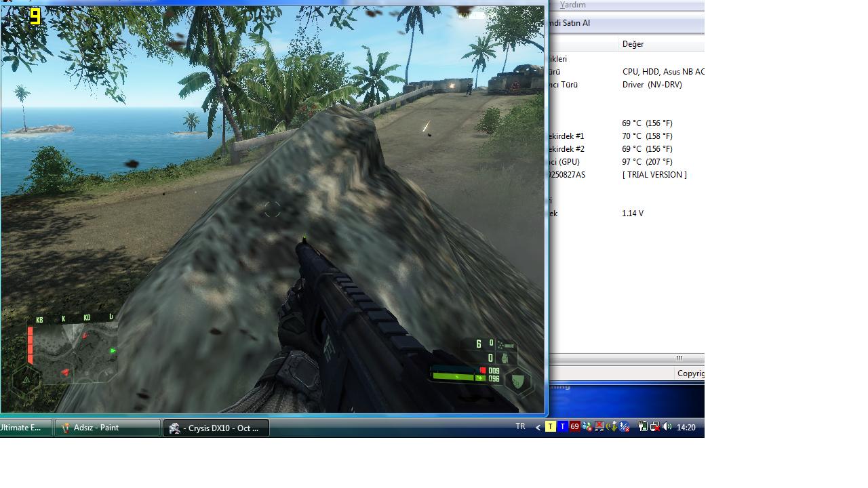
Task: Click the 'ndi Satın Al' toolbar text
Action: tap(570, 23)
